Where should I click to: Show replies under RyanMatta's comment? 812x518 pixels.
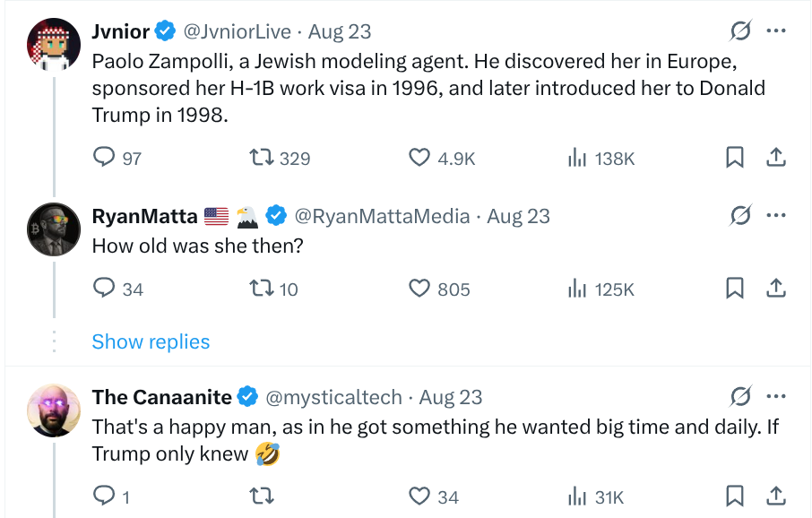(151, 341)
